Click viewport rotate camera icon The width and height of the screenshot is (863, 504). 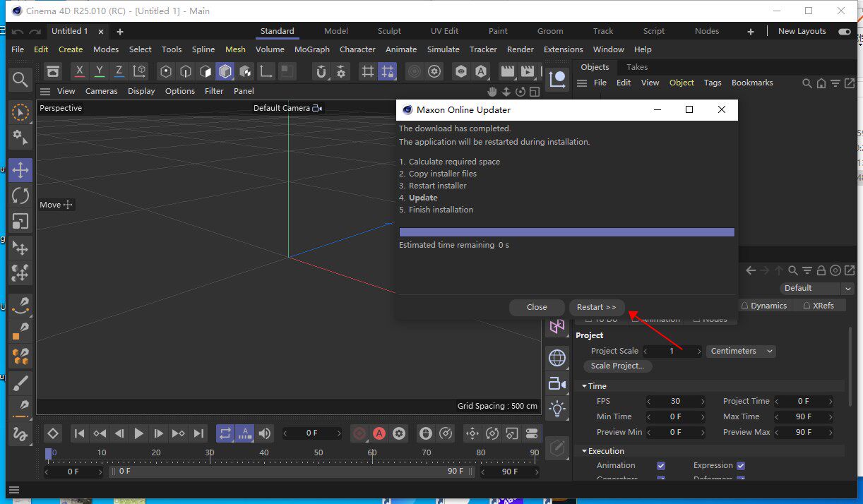tap(520, 92)
